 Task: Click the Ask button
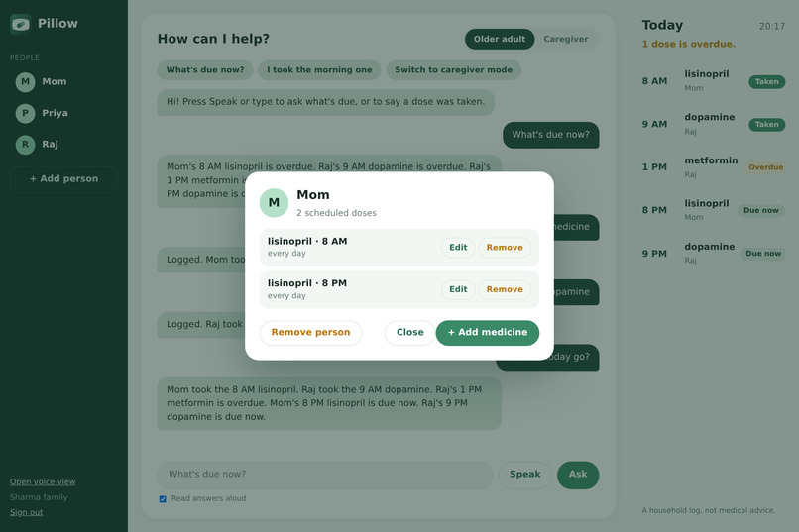[x=578, y=475]
